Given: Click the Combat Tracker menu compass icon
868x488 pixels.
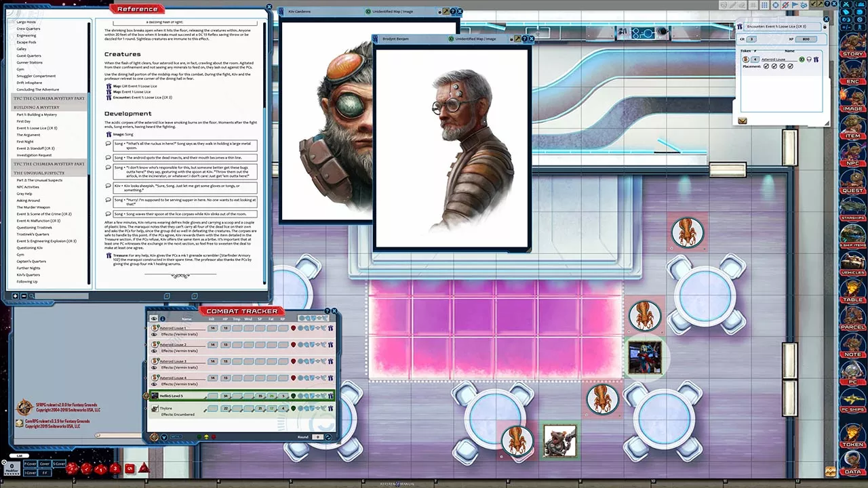Looking at the screenshot, I should pyautogui.click(x=154, y=437).
